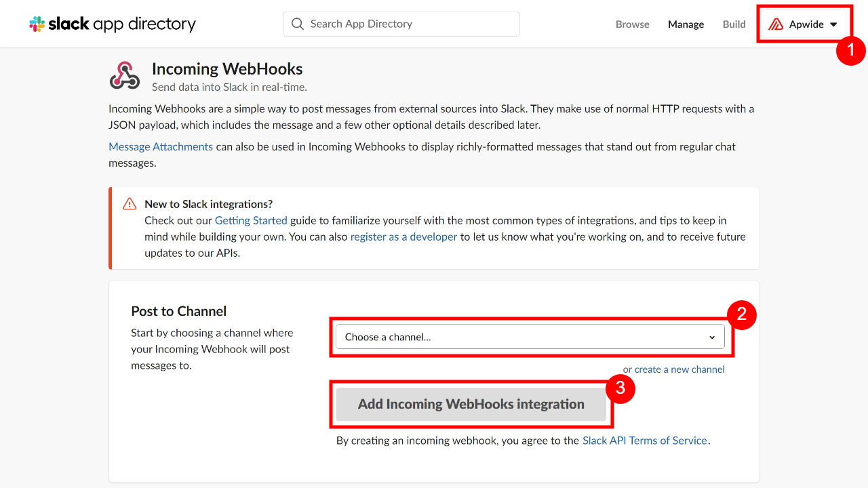Click the Slack logo icon
868x488 pixels.
[x=37, y=24]
